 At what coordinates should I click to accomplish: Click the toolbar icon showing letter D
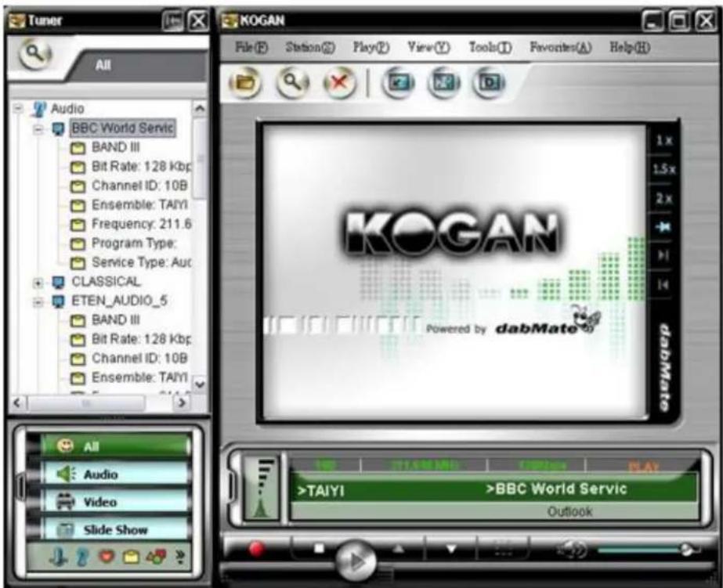(x=489, y=83)
